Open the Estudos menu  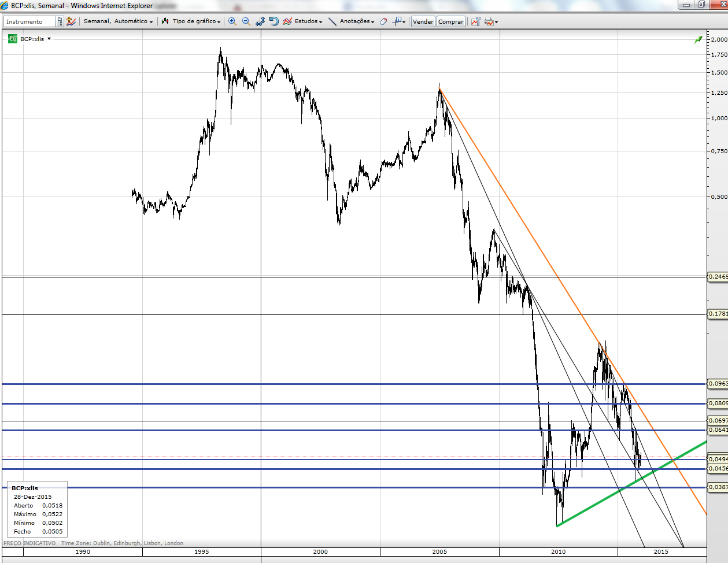308,21
